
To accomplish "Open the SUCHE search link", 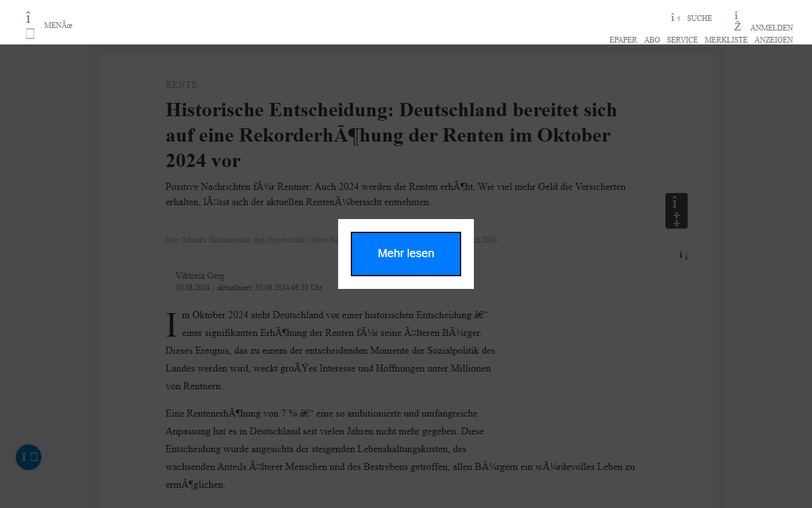I will coord(700,18).
